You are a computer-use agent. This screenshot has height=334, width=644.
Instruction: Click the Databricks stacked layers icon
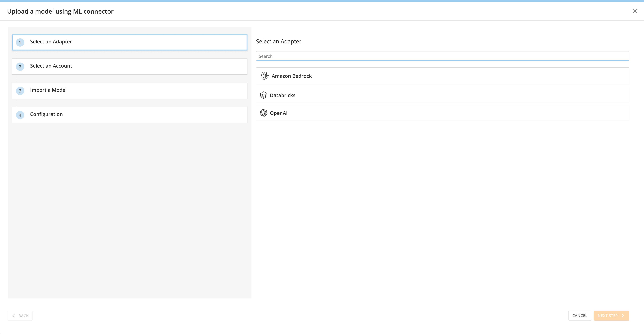point(264,95)
